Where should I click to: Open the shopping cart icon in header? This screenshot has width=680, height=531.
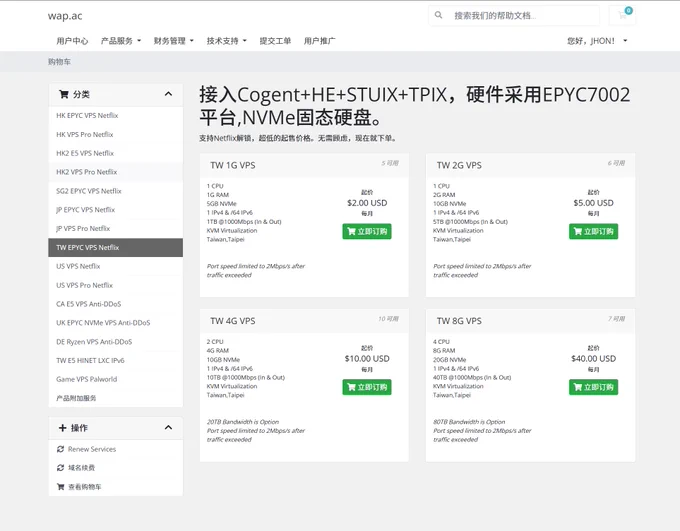(622, 15)
